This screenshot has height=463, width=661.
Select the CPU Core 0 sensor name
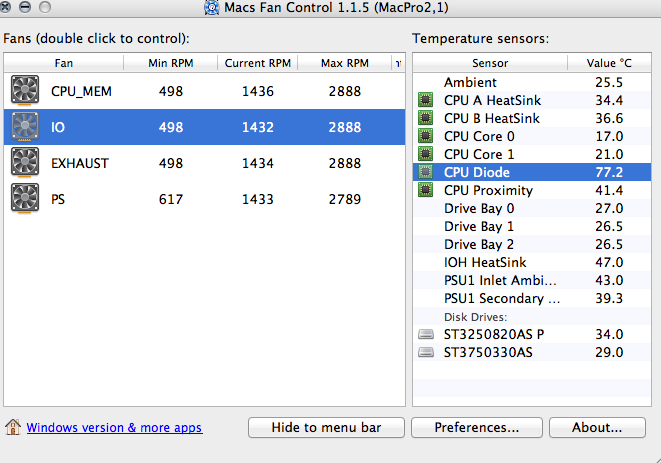click(479, 137)
